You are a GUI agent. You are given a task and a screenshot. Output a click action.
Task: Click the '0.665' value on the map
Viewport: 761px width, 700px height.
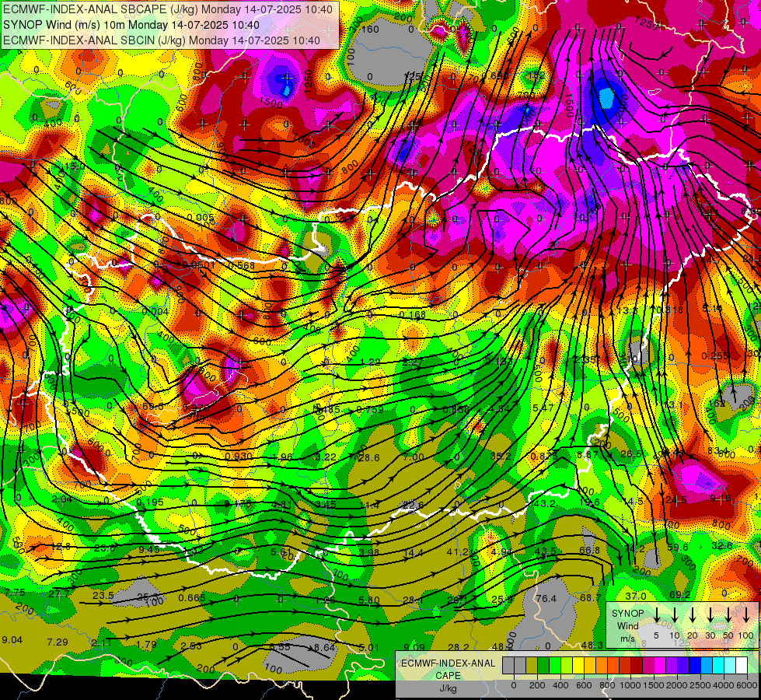click(x=192, y=597)
